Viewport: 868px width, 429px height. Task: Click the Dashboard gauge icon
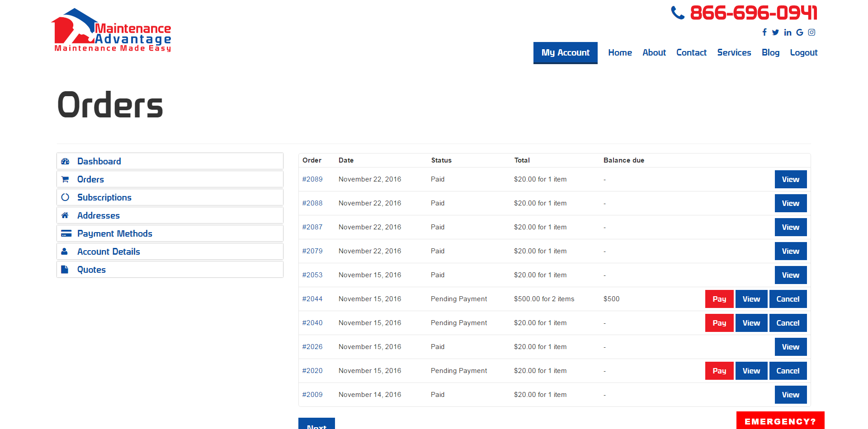click(x=65, y=161)
